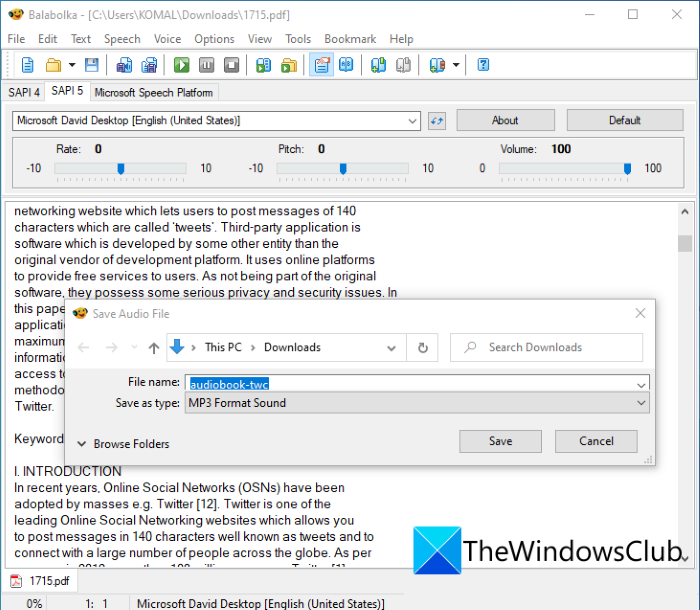Stop reading with the Stop toolbar icon
This screenshot has width=700, height=610.
(232, 65)
